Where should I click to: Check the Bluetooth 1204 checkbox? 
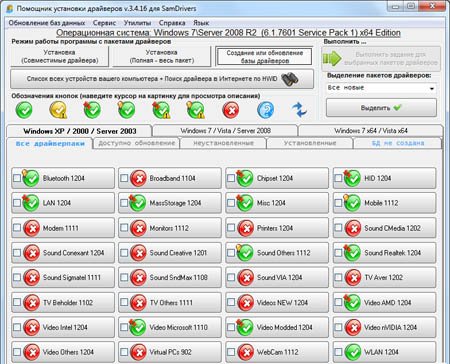tap(17, 178)
